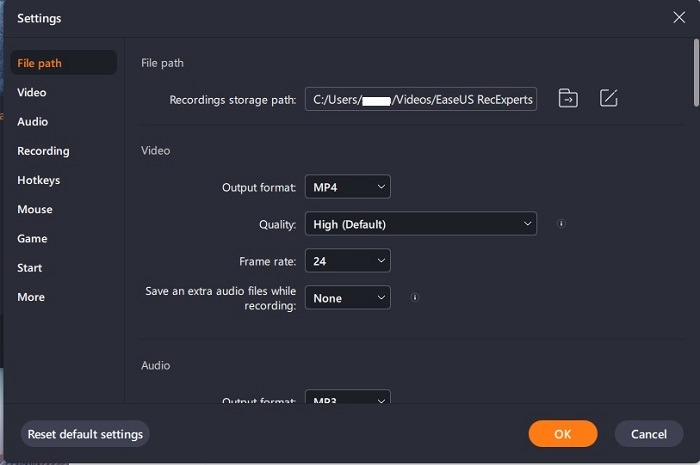Screen dimensions: 700x465
Task: Click the "File path" section heading
Action: (162, 63)
